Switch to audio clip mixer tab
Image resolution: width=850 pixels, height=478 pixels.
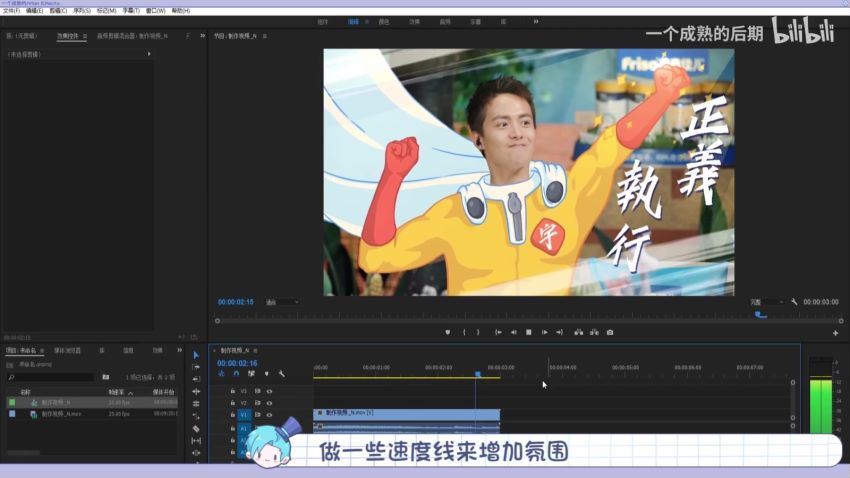(132, 36)
